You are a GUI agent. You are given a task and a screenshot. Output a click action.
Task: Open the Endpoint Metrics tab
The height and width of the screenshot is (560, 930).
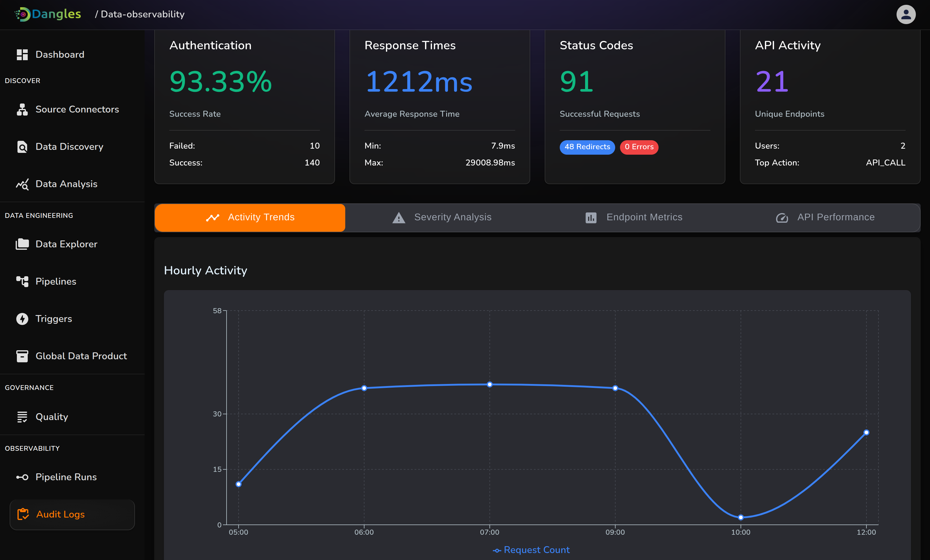click(x=633, y=217)
